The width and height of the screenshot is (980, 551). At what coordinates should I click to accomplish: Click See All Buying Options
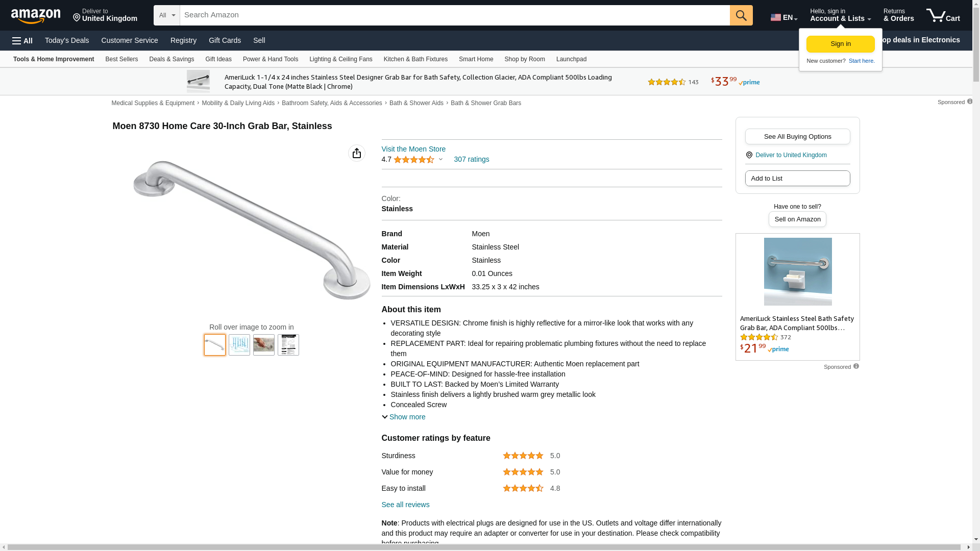pos(797,137)
